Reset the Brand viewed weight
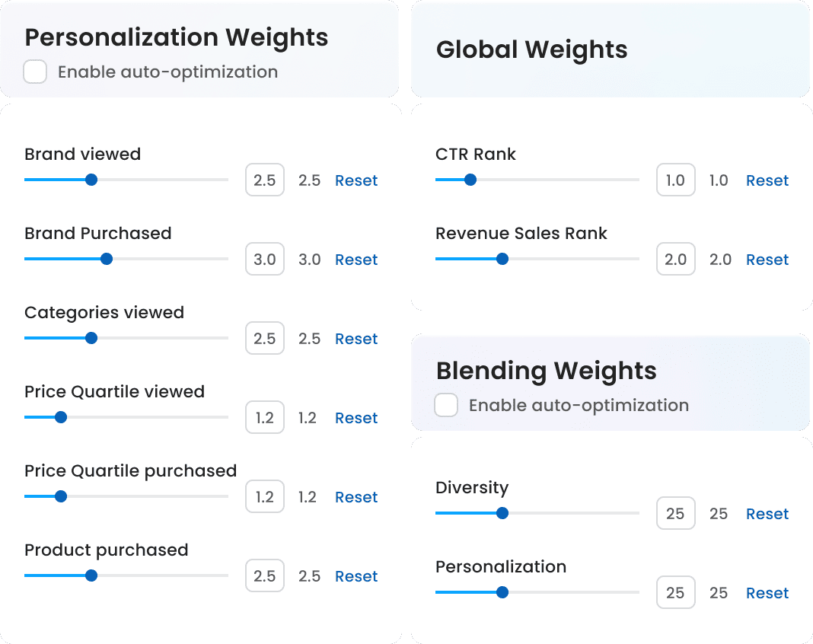Viewport: 813px width, 644px height. click(x=356, y=180)
